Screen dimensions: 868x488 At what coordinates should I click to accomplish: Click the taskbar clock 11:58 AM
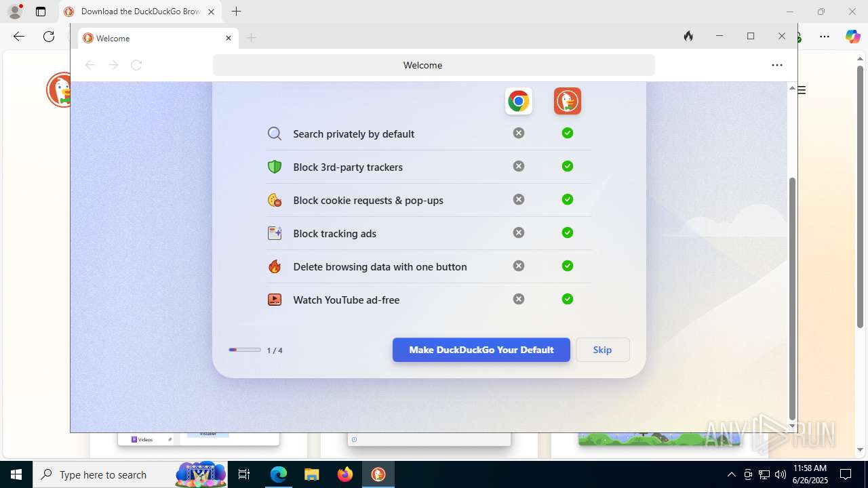810,474
